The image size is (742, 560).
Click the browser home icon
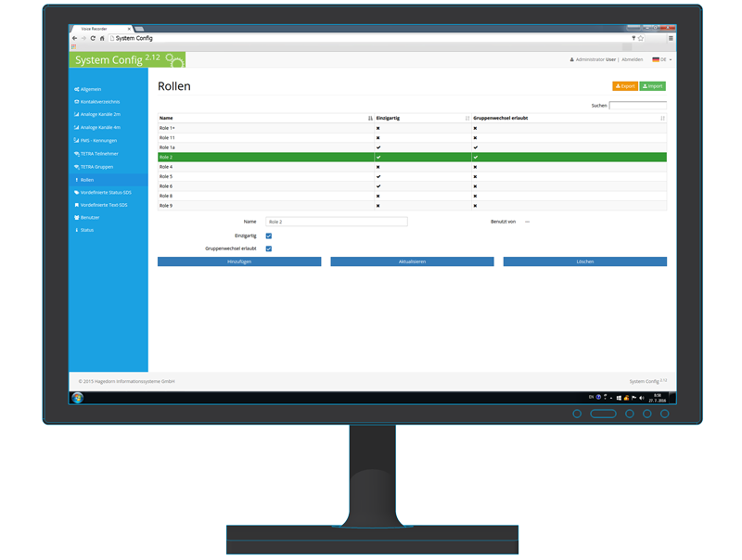102,38
